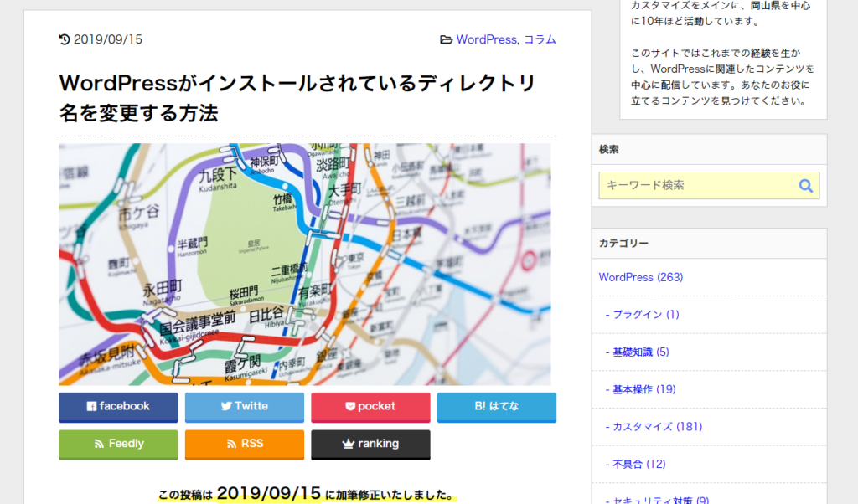Click the magnifier search icon
The width and height of the screenshot is (858, 504).
point(805,186)
